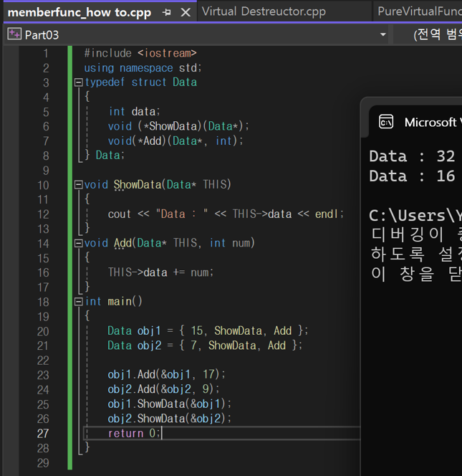This screenshot has width=462, height=476.
Task: Click the (*ShowData)(Data*) pointer declaration
Action: click(x=178, y=126)
